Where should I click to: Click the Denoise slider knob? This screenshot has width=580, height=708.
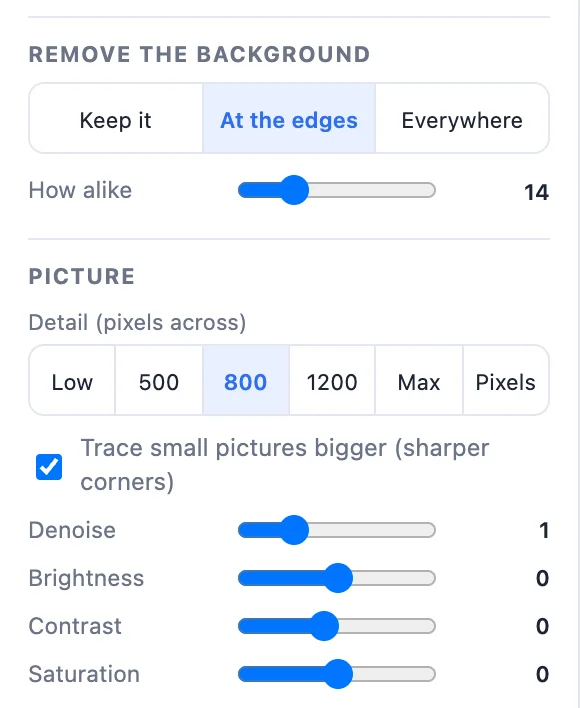click(x=294, y=530)
